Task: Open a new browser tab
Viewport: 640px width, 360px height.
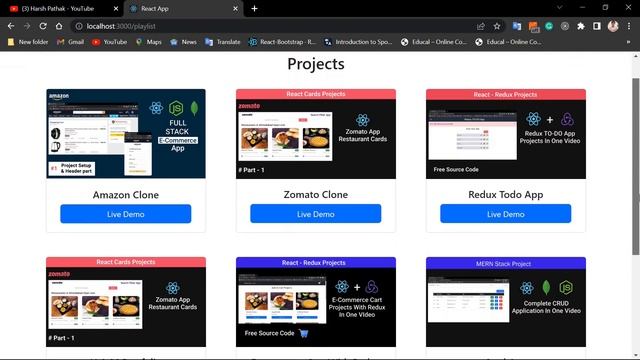Action: click(254, 9)
